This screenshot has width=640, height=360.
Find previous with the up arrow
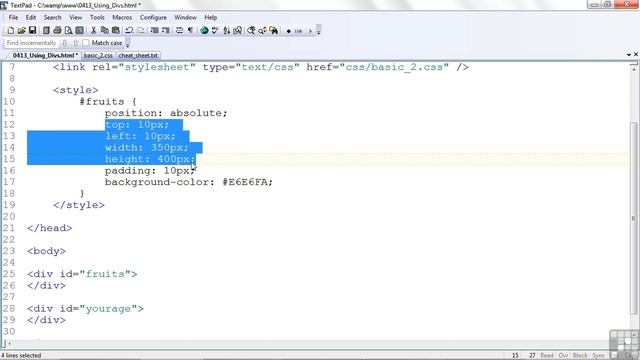click(x=75, y=43)
